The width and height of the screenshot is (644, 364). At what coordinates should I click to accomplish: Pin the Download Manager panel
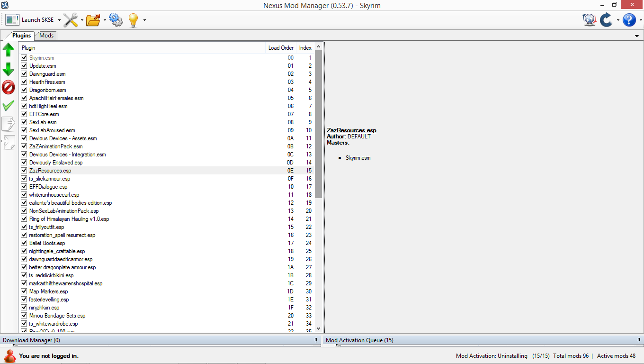pyautogui.click(x=316, y=340)
